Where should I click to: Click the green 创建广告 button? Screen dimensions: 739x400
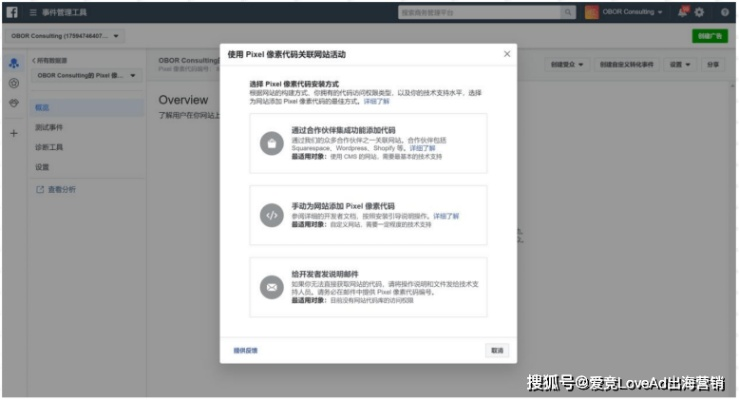pos(710,36)
